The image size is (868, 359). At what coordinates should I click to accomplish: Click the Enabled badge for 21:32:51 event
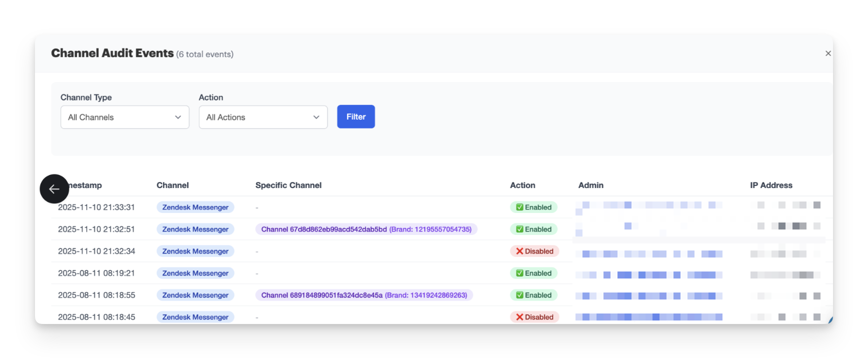pos(533,229)
